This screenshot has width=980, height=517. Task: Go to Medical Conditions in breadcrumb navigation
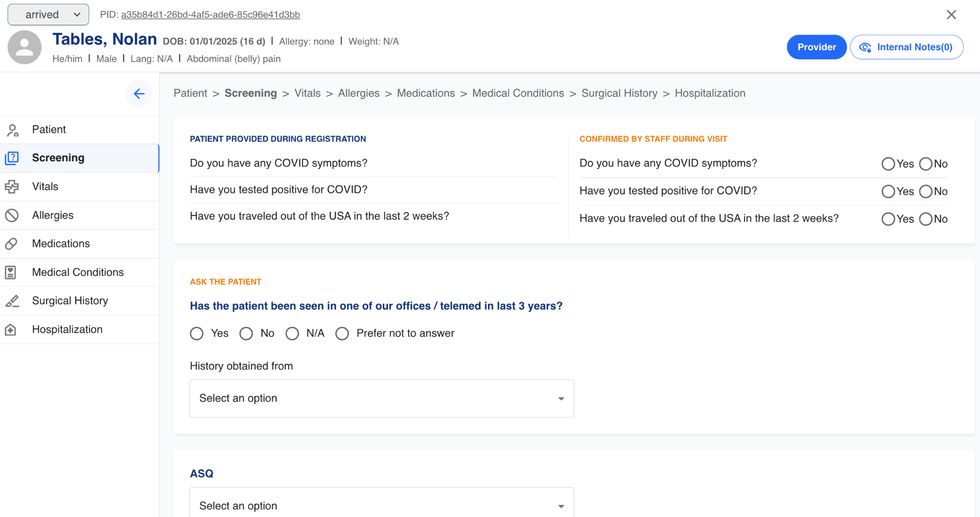click(518, 93)
